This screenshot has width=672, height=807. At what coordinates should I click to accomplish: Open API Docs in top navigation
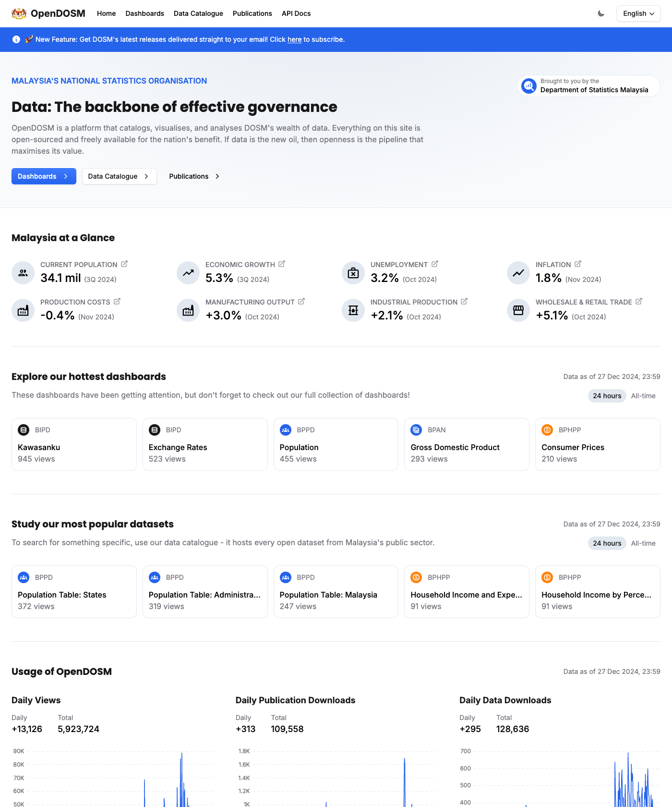296,13
